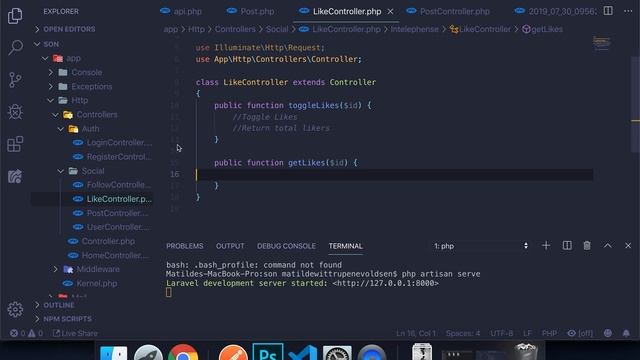The width and height of the screenshot is (640, 360).
Task: Change language mode via PHP status item
Action: (x=549, y=333)
